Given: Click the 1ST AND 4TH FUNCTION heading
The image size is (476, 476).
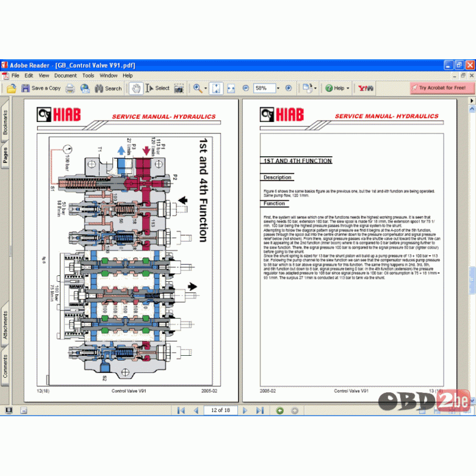Looking at the screenshot, I should tap(298, 160).
